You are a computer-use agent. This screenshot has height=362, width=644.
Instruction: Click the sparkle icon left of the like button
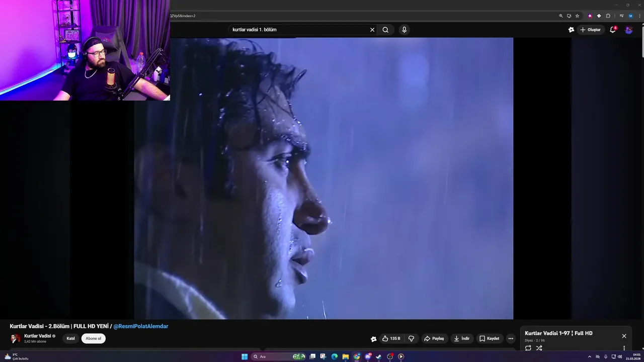tap(373, 339)
